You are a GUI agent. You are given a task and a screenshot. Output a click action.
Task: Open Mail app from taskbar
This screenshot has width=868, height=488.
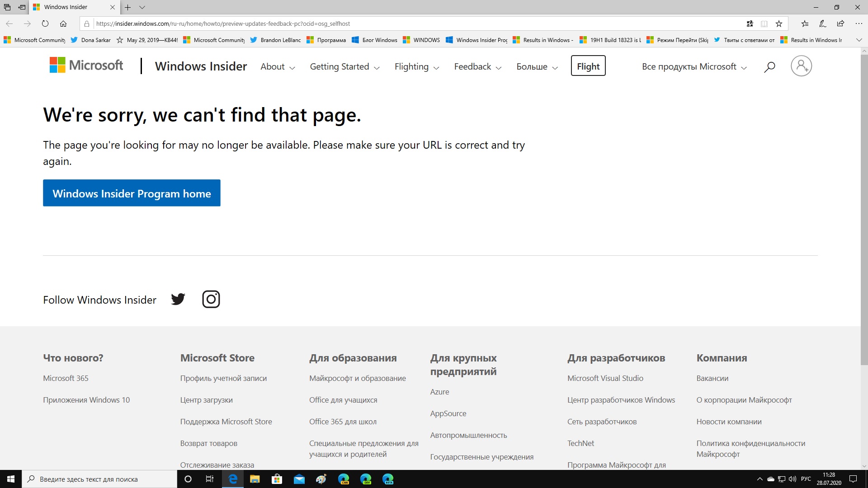point(299,479)
